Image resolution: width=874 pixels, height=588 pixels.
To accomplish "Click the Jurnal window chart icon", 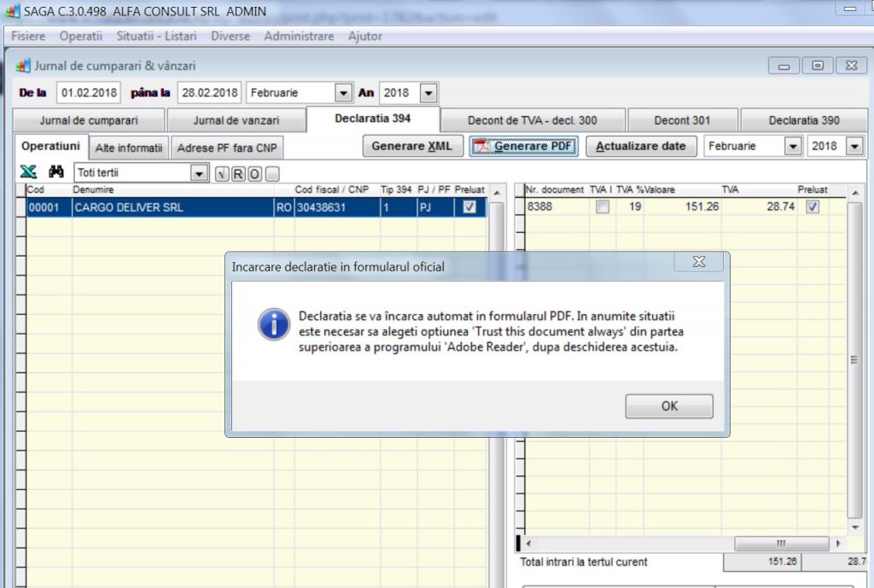I will [x=23, y=66].
